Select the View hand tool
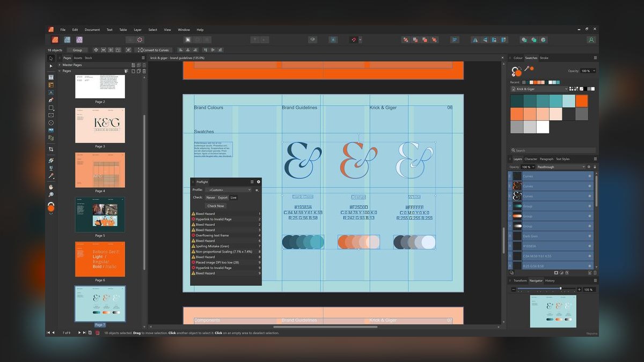644x362 pixels. (x=51, y=187)
